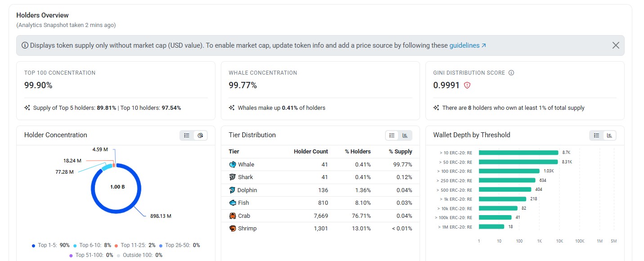Screen dimensions: 644x261
Task: Click the > 10 ERC-20: RE bar
Action: click(519, 153)
